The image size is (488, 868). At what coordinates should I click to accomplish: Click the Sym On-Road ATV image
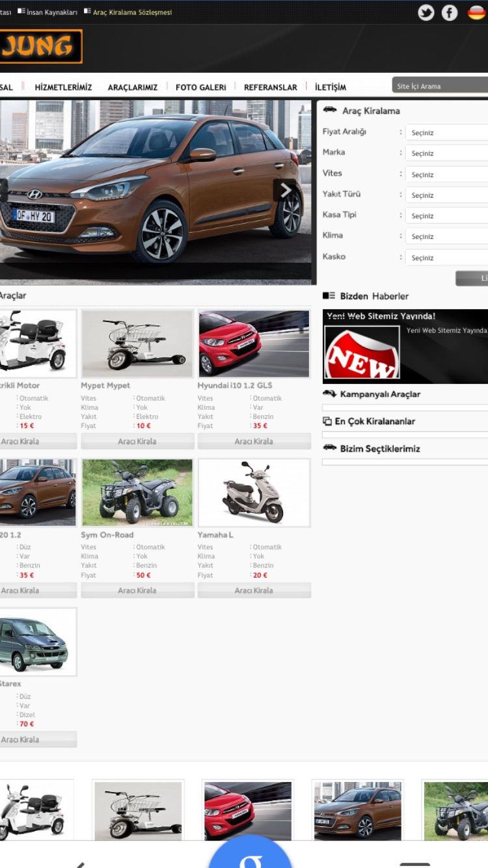(137, 493)
